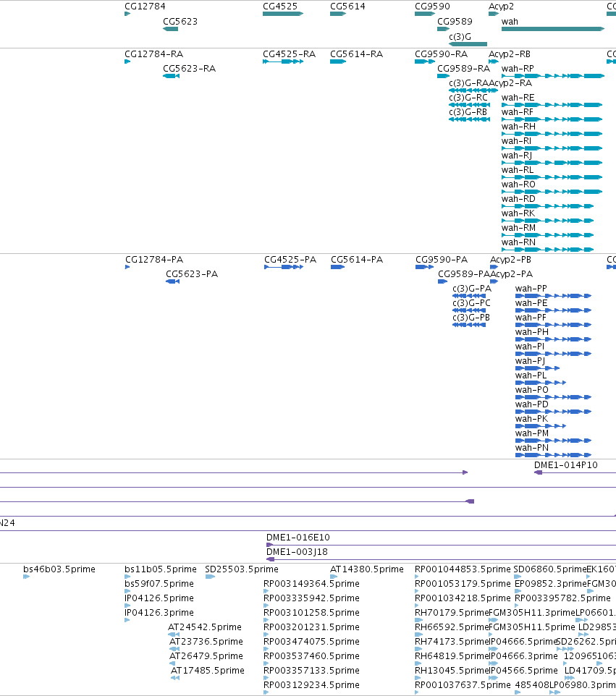Select transcript Acyp2-RB
616x696 pixels.
point(510,54)
